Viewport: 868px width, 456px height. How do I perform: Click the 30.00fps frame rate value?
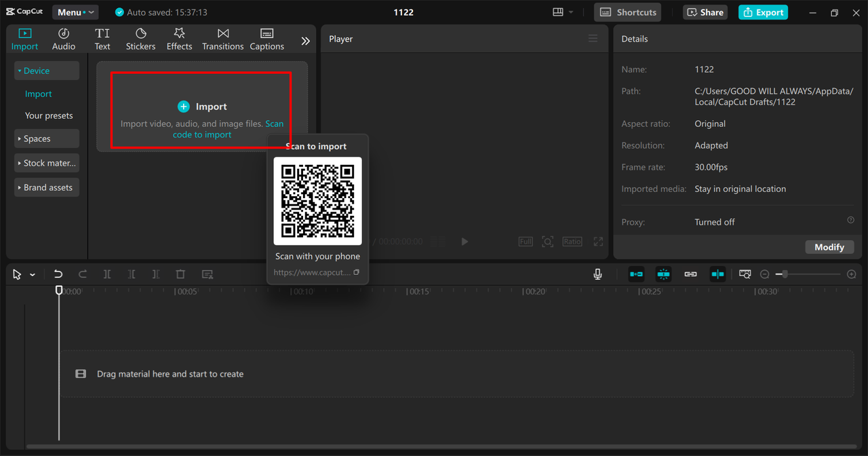coord(711,167)
